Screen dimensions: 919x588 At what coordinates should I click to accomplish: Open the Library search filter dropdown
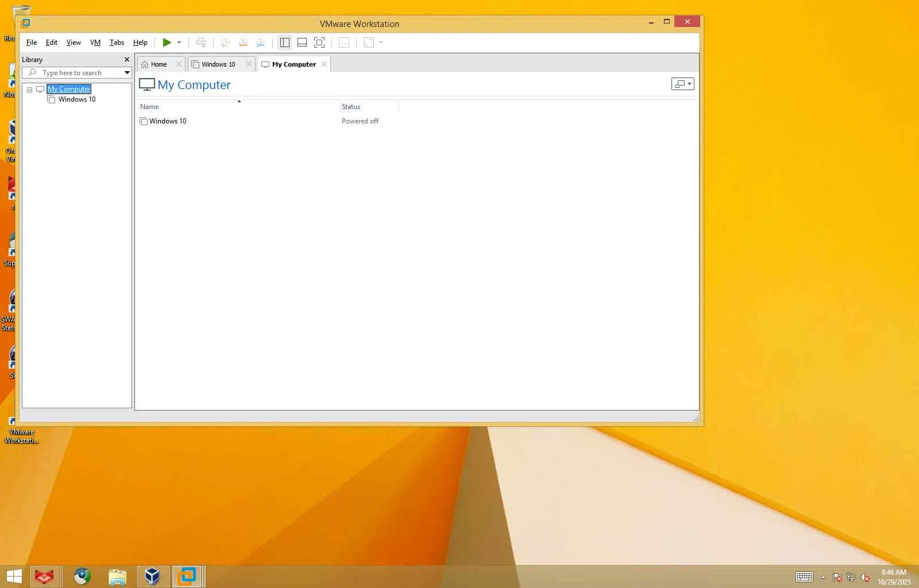127,73
